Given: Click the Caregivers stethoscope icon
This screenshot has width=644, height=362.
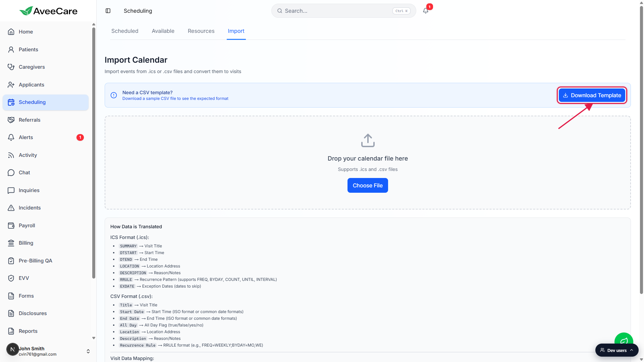Looking at the screenshot, I should [x=11, y=67].
